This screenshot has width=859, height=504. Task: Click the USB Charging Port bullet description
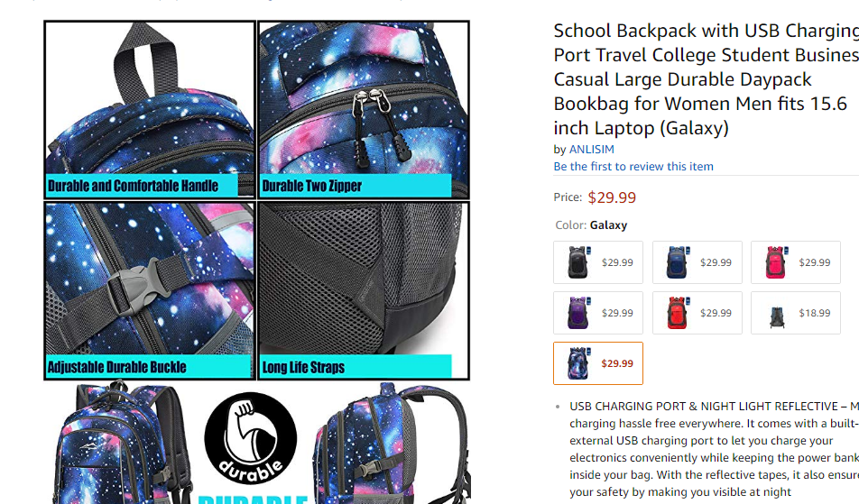pyautogui.click(x=714, y=449)
